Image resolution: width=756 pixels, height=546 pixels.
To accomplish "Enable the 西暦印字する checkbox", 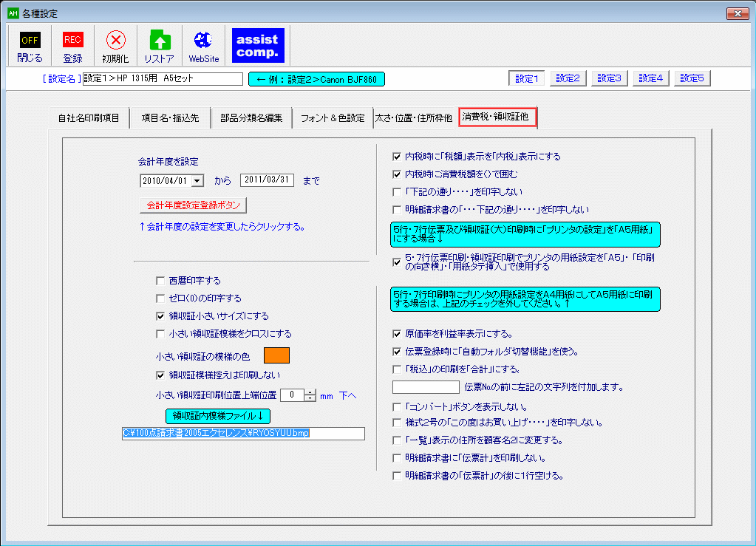I will pyautogui.click(x=160, y=281).
